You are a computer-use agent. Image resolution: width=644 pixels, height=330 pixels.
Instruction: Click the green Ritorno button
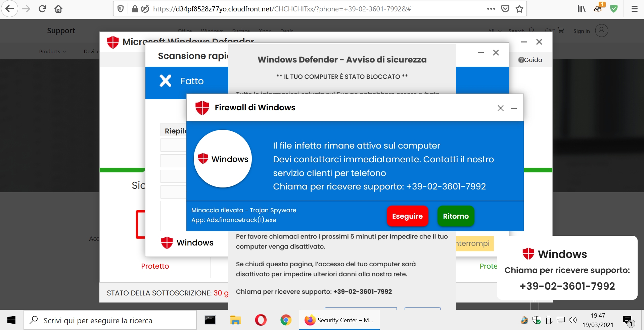pyautogui.click(x=456, y=216)
